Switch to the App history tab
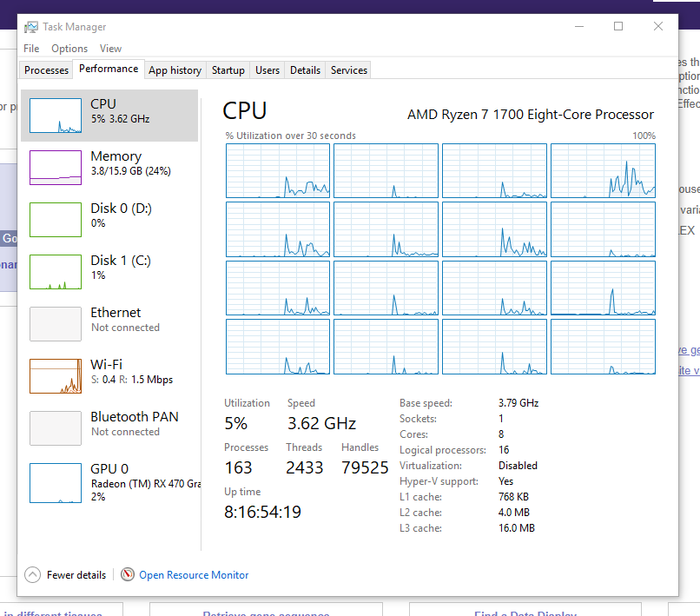 point(175,70)
